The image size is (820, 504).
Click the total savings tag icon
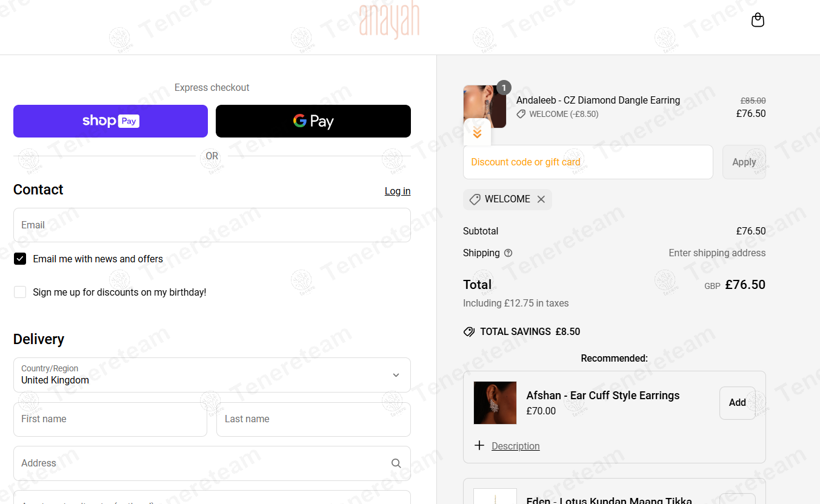tap(469, 332)
